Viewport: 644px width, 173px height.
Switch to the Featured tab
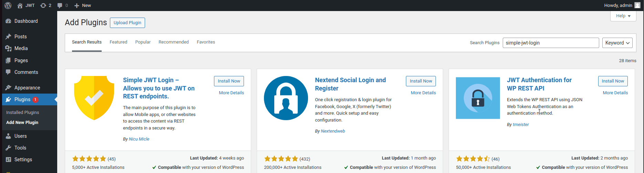point(119,42)
